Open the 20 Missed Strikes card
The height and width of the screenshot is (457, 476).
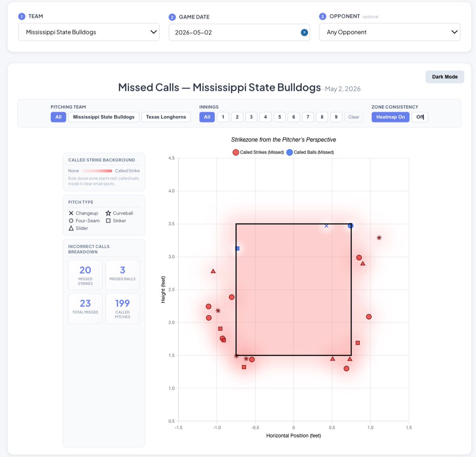[x=85, y=275]
